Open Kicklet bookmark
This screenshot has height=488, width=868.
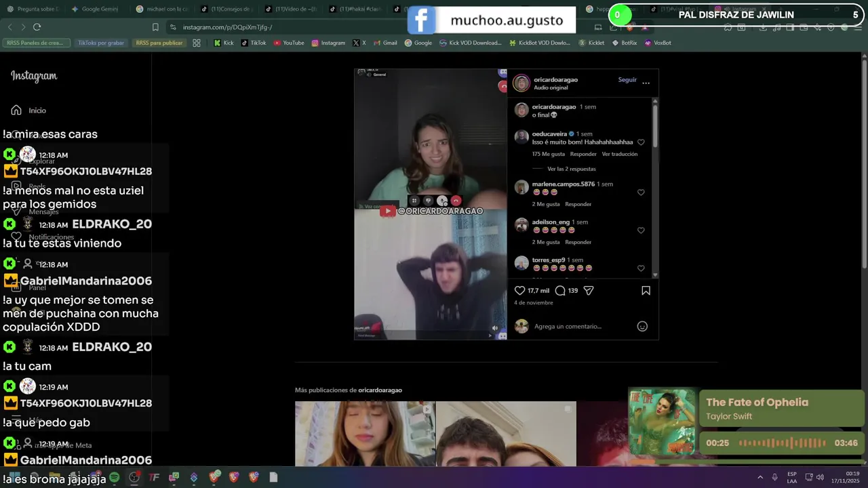click(x=591, y=43)
